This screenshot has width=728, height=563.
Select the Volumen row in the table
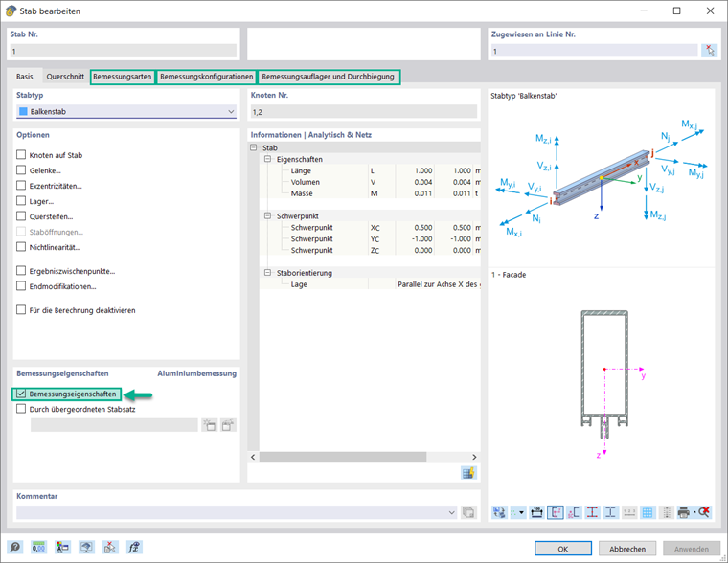(x=370, y=182)
